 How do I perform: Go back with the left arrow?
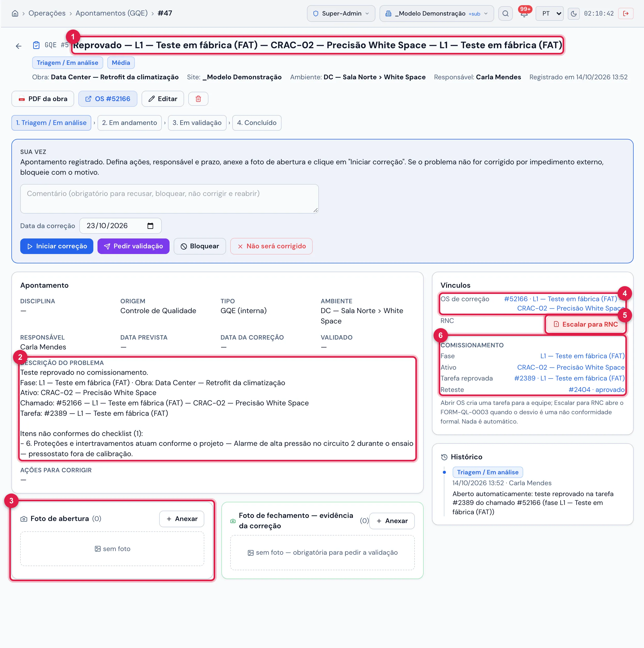tap(19, 46)
